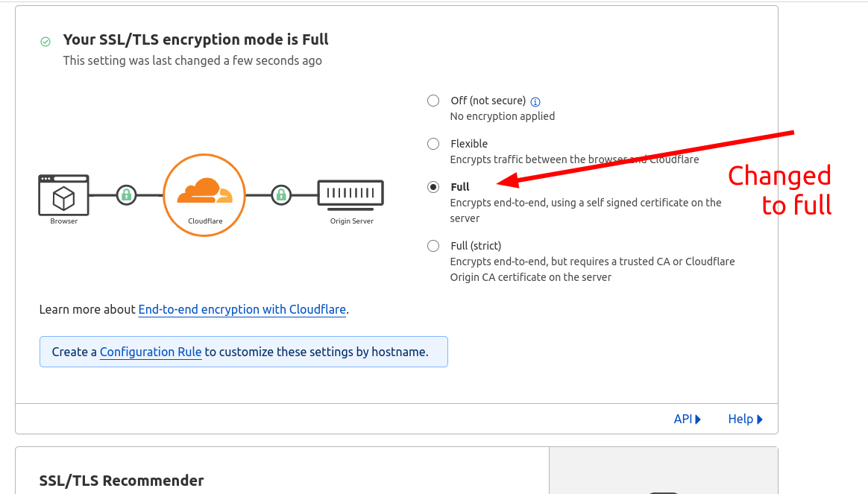The width and height of the screenshot is (868, 494).
Task: Select the Off (not secure) radio option
Action: [x=433, y=101]
